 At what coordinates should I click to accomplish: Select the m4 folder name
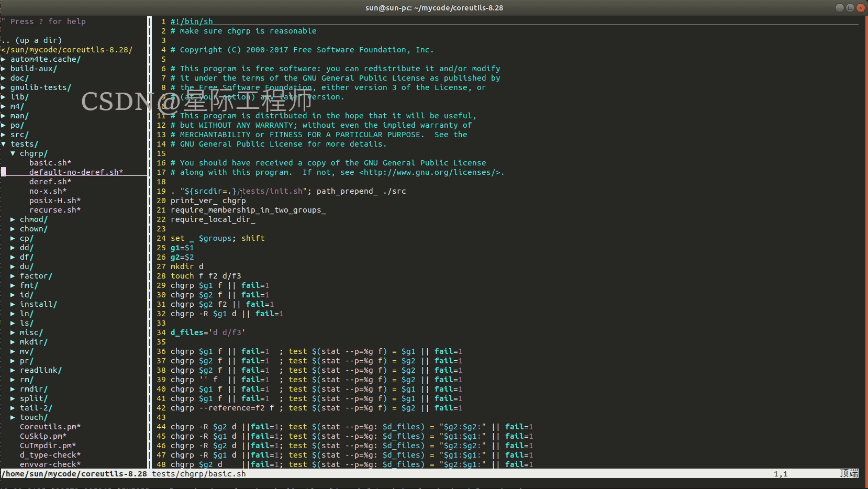pos(17,106)
